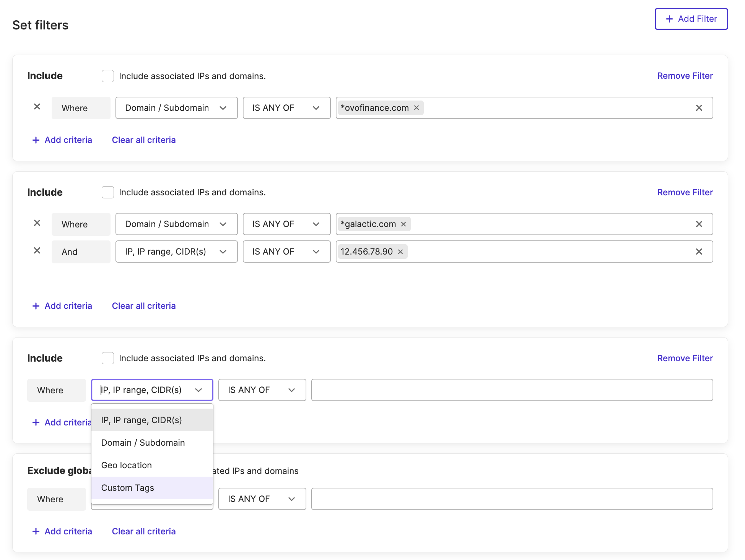Add criteria to the galactic.com filter
This screenshot has height=560, width=745.
(x=62, y=306)
